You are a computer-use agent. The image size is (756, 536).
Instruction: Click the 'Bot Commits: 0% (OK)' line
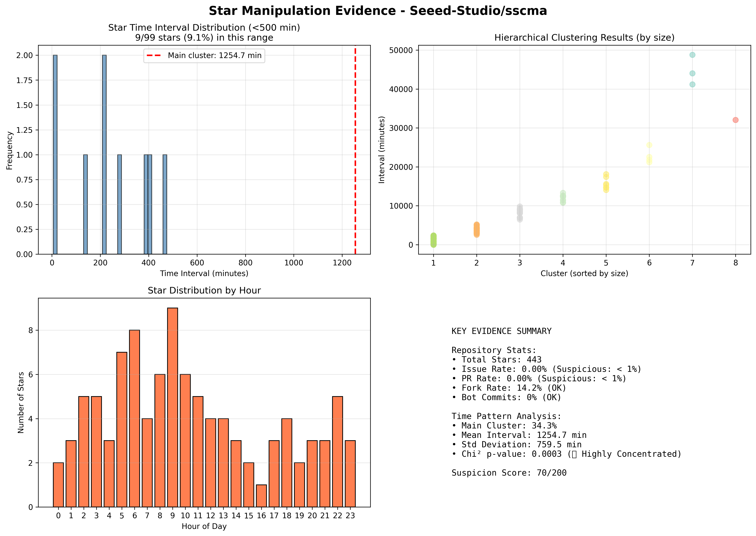coord(506,397)
